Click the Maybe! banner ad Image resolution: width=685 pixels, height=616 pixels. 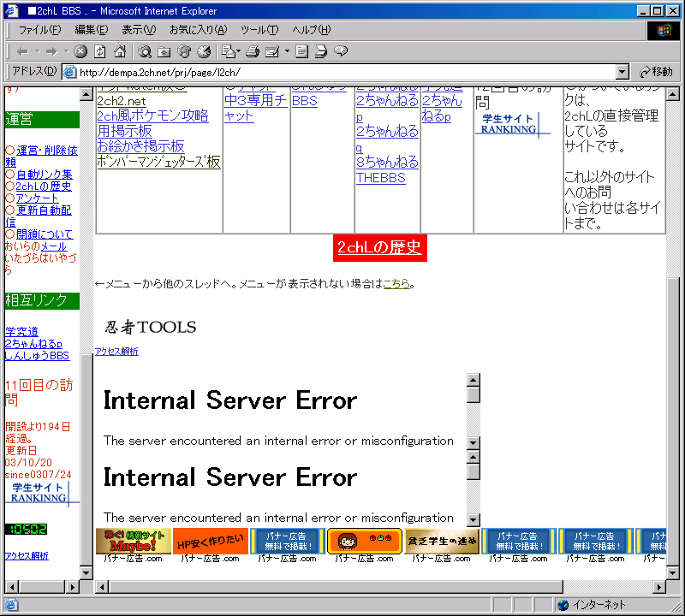pos(134,541)
